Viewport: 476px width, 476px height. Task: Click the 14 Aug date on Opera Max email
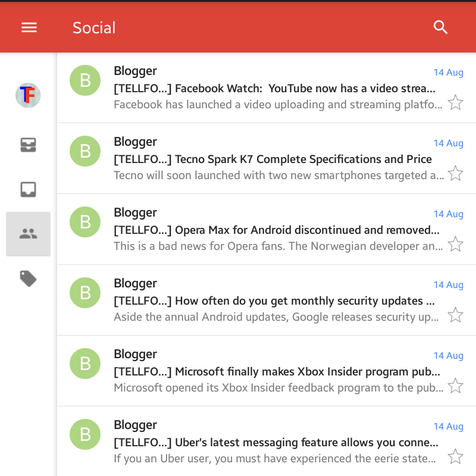tap(448, 214)
